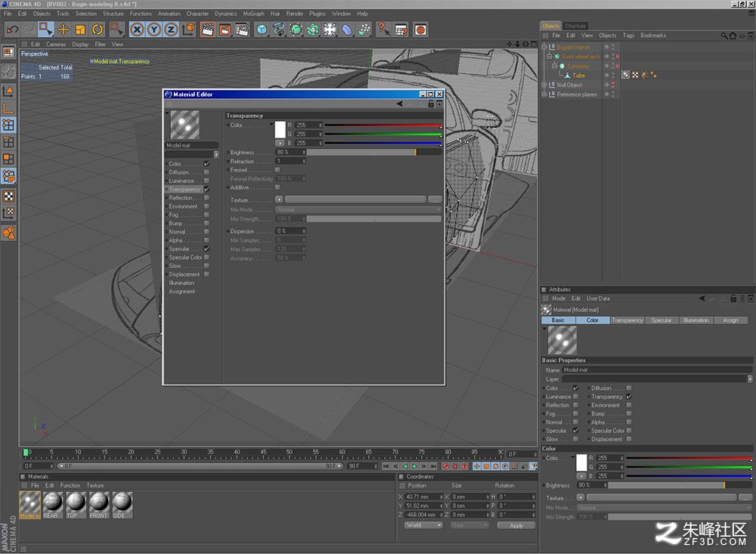This screenshot has height=554, width=756.
Task: Click Apply in the Coordinates panel
Action: tap(516, 525)
